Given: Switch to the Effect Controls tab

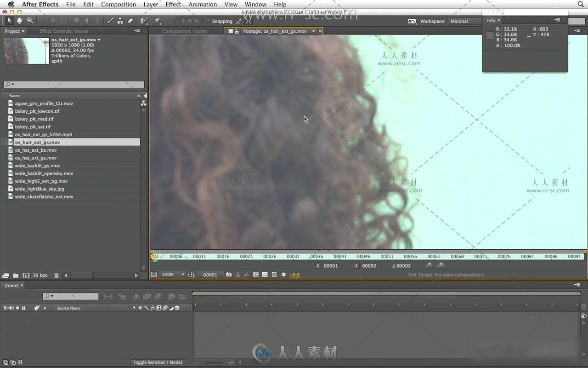Looking at the screenshot, I should tap(64, 31).
